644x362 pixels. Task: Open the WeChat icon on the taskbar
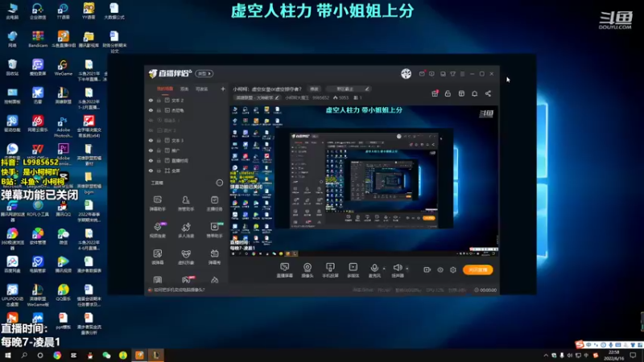106,356
